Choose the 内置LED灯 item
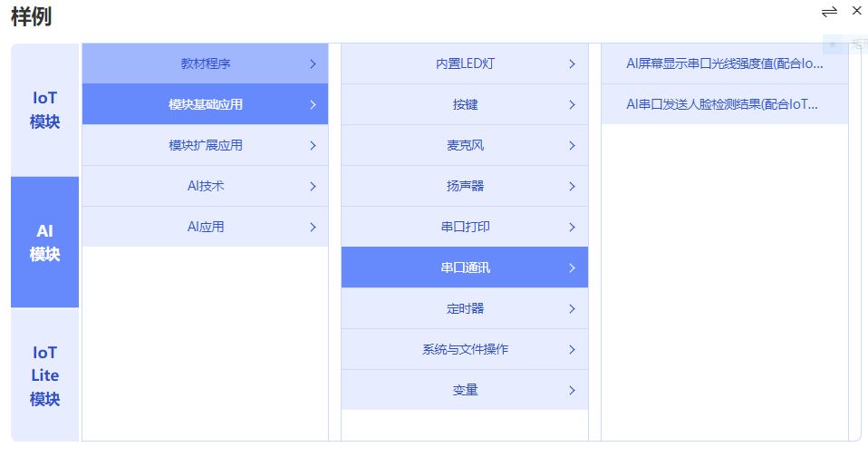The width and height of the screenshot is (868, 457). point(465,64)
